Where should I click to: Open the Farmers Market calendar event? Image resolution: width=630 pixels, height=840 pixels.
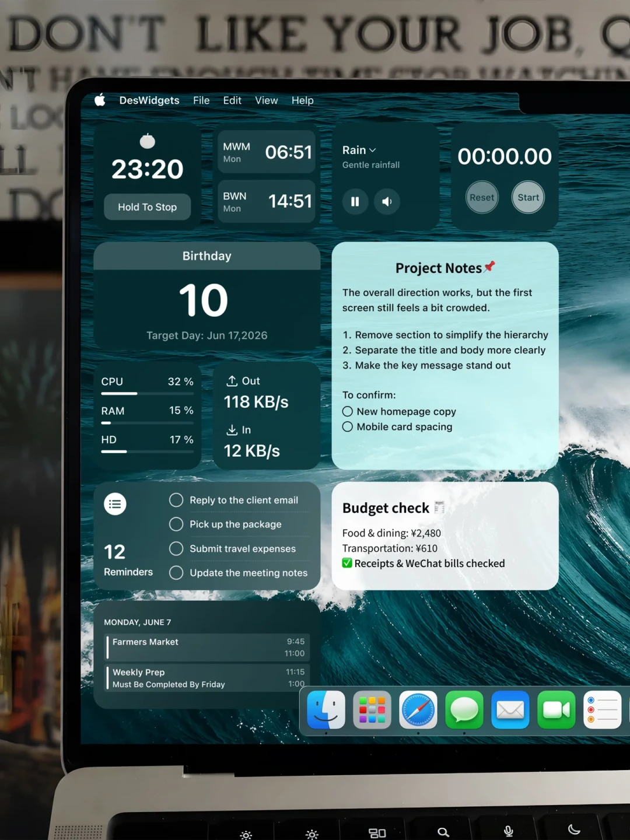pyautogui.click(x=208, y=647)
